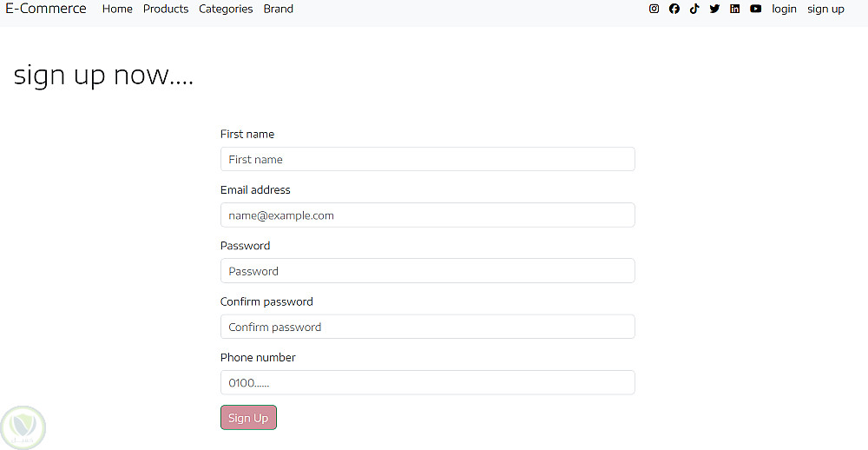Focus the Phone number input field
This screenshot has height=450, width=868.
427,382
